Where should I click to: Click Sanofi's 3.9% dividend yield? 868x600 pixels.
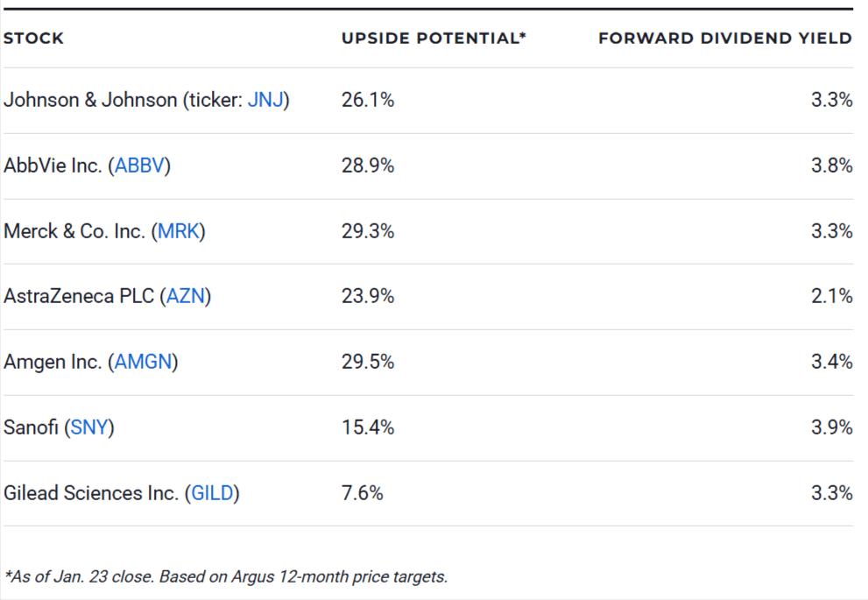831,427
